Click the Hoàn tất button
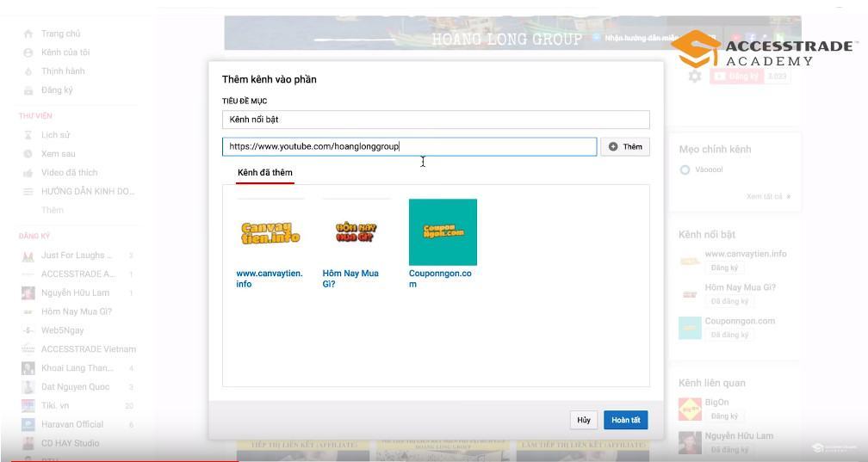 625,420
